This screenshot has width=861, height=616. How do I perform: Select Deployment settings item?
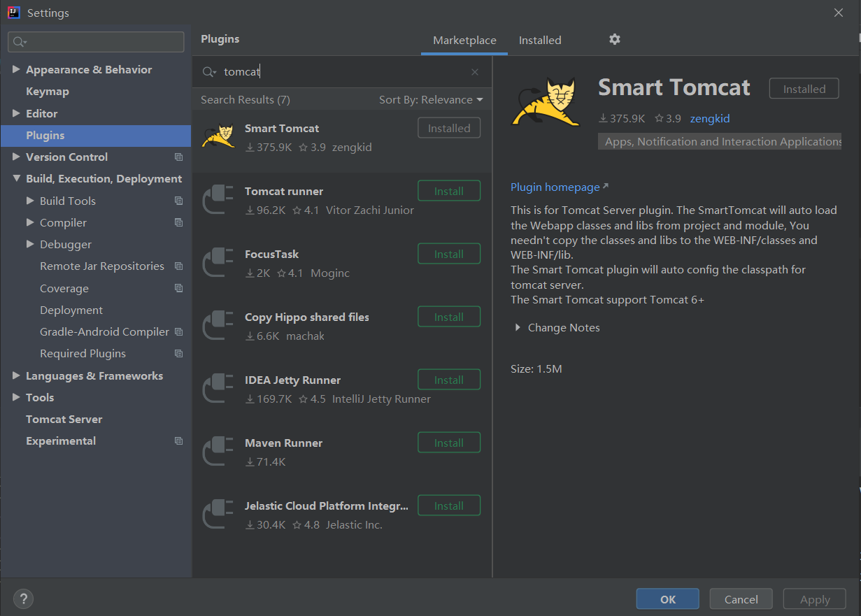pyautogui.click(x=71, y=310)
